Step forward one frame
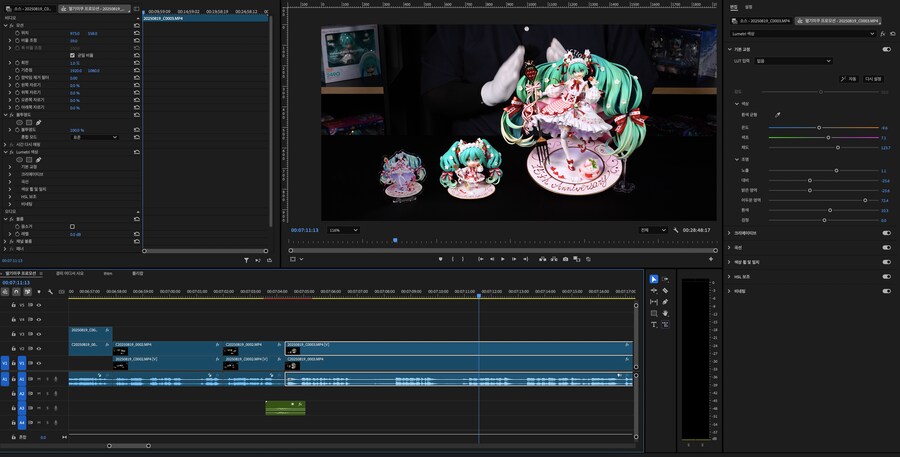 click(x=514, y=259)
